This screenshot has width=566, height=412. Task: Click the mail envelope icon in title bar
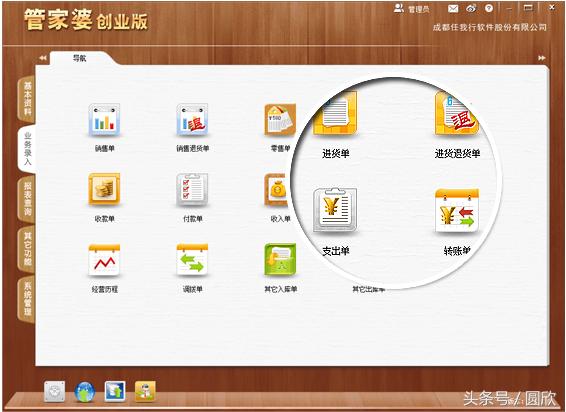(x=453, y=9)
